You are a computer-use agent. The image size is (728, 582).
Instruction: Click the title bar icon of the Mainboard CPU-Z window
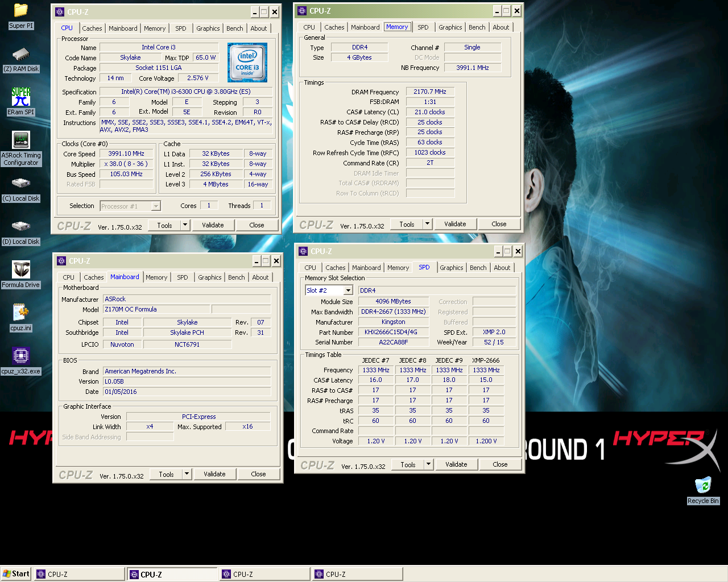point(61,261)
